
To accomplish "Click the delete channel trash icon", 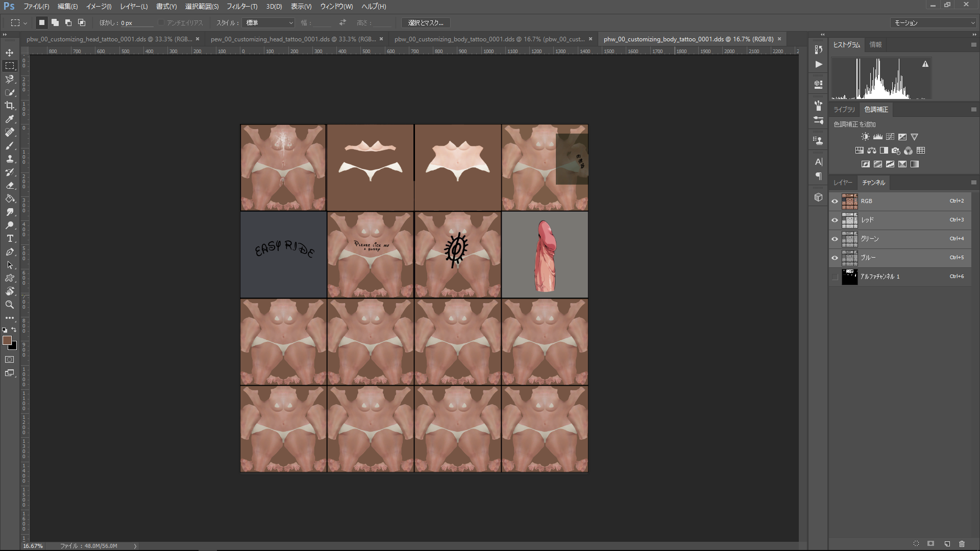I will (962, 544).
